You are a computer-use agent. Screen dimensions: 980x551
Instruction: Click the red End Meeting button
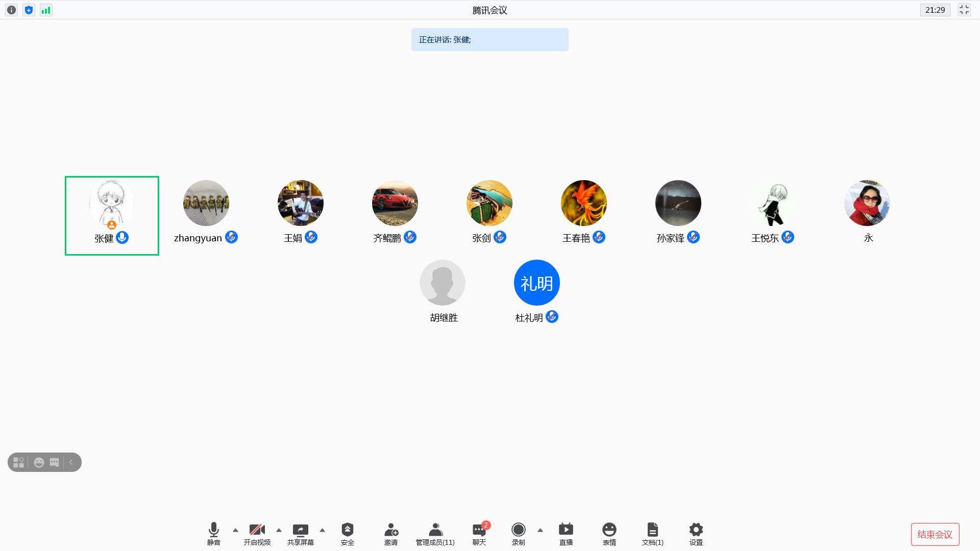pyautogui.click(x=935, y=534)
